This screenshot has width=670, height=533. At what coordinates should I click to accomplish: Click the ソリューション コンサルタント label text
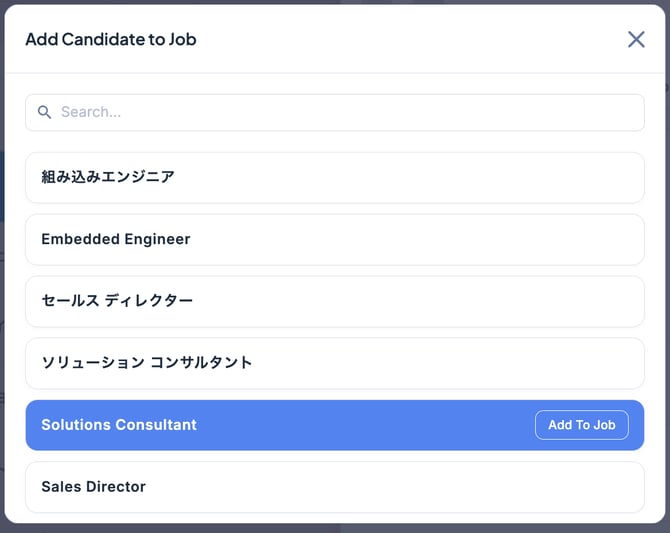point(147,363)
